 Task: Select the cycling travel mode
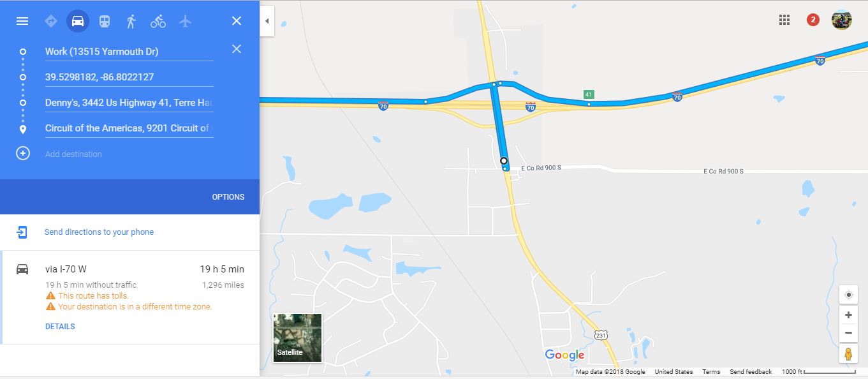click(158, 21)
